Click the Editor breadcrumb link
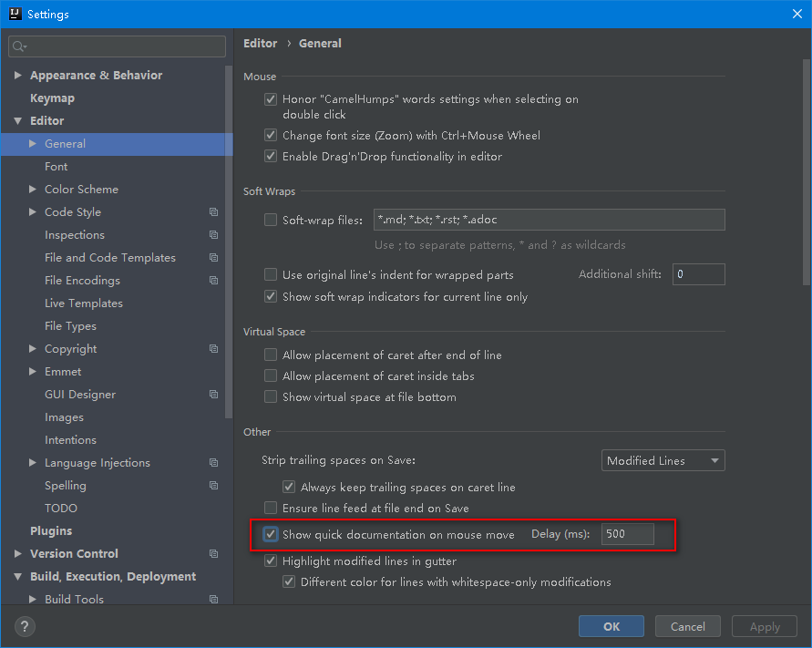The image size is (812, 648). click(261, 44)
